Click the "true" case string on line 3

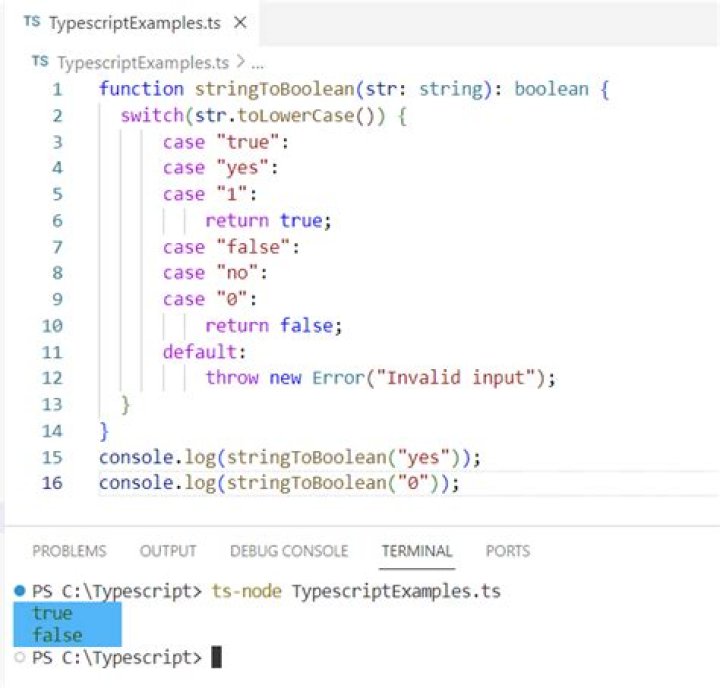tap(248, 142)
